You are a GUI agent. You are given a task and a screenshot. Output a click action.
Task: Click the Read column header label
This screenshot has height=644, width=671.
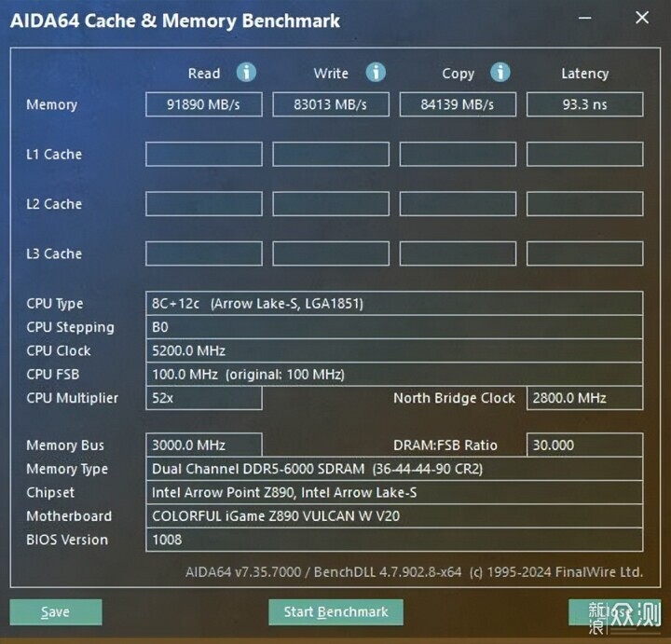pyautogui.click(x=204, y=74)
